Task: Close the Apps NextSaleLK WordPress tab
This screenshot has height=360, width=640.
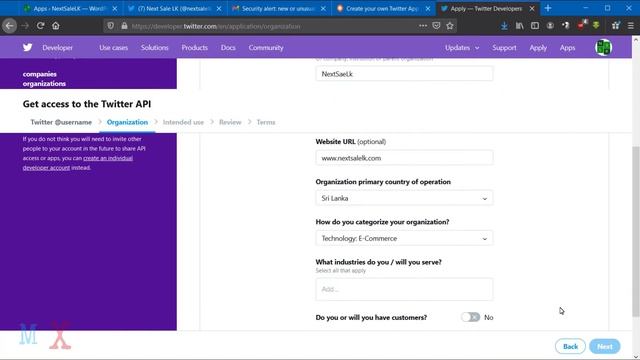Action: [115, 9]
